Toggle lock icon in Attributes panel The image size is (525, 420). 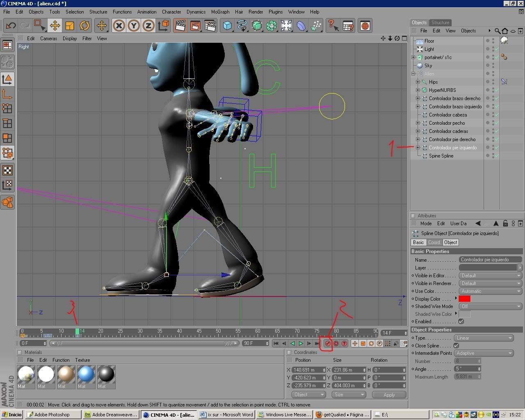[505, 224]
